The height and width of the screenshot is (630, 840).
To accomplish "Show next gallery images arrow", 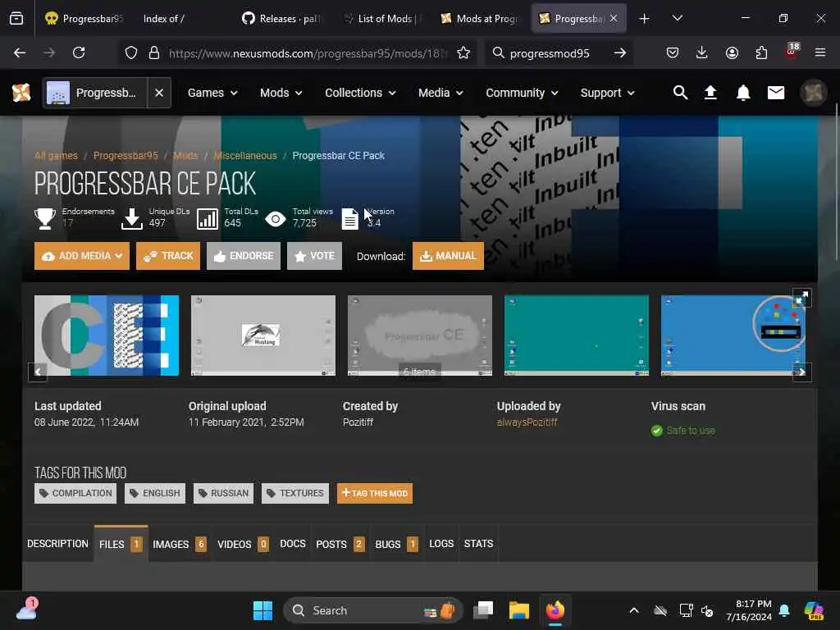I will 802,372.
